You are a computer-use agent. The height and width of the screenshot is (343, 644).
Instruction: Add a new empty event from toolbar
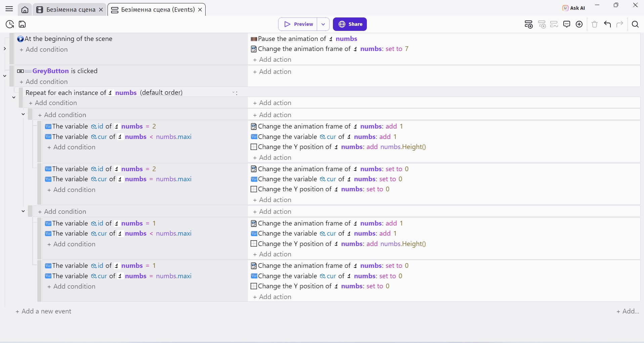529,24
